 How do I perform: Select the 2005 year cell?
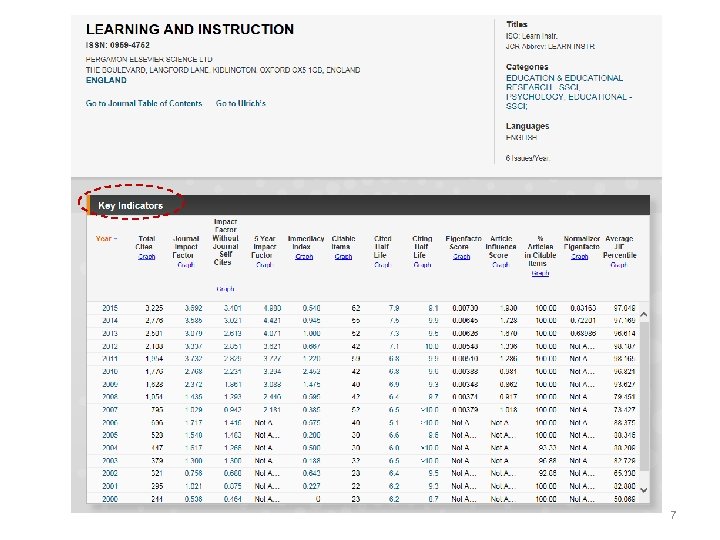coord(110,435)
